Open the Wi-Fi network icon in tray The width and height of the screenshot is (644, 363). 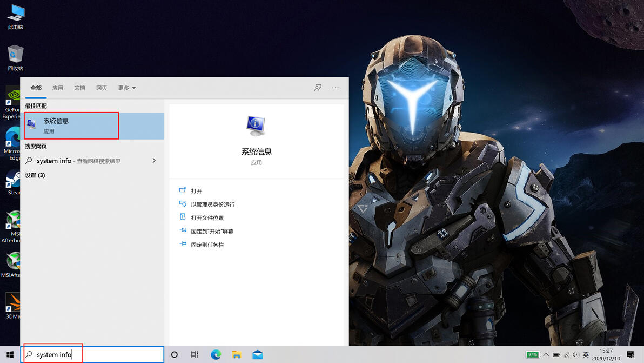click(566, 354)
